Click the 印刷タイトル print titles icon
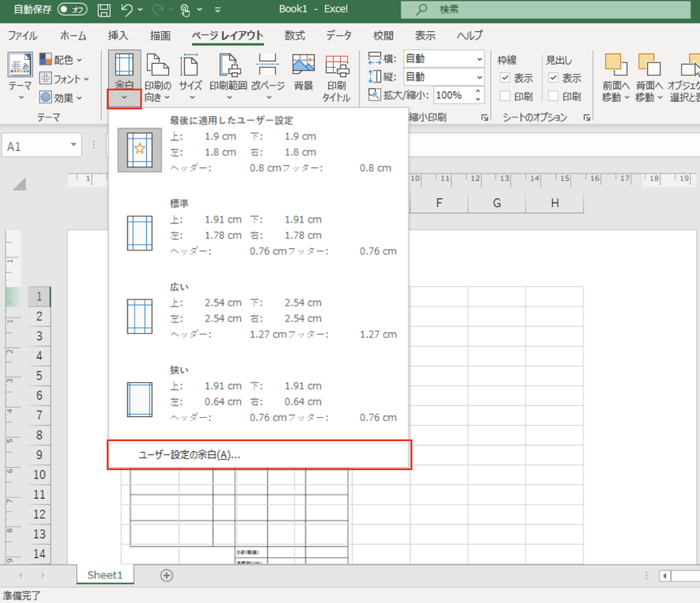This screenshot has height=603, width=700. 337,78
